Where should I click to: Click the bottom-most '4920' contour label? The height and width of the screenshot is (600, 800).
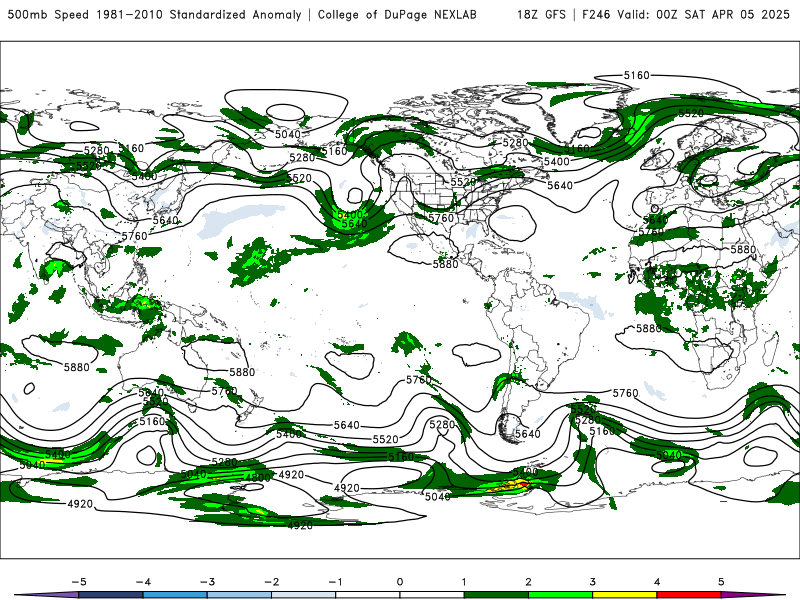click(x=299, y=526)
